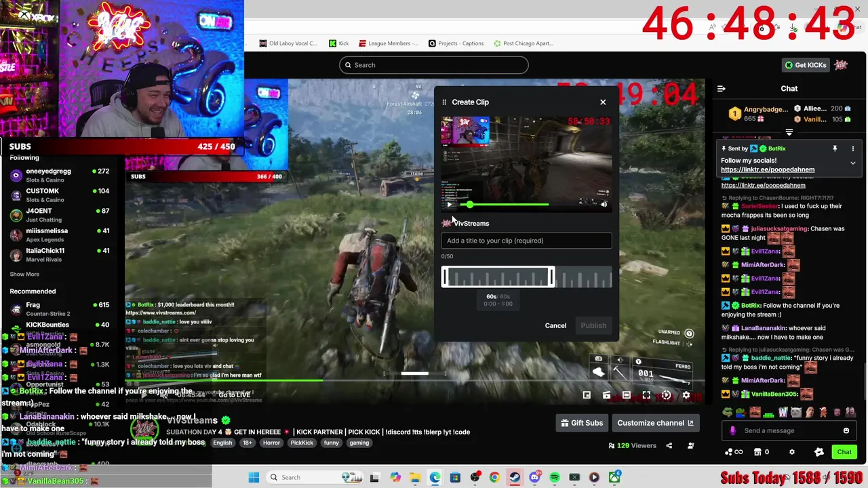Image resolution: width=868 pixels, height=488 pixels.
Task: Focus the clip title input field
Action: tap(526, 241)
